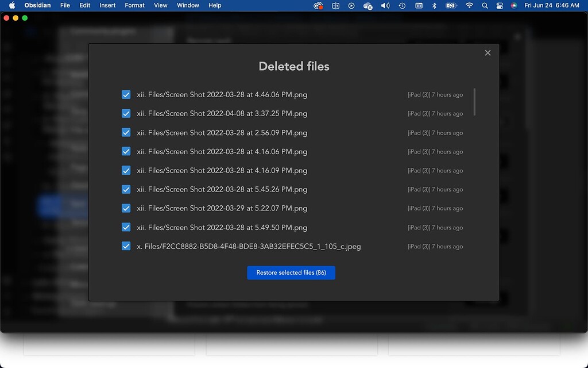Close the Deleted files dialog
588x368 pixels.
click(x=488, y=52)
